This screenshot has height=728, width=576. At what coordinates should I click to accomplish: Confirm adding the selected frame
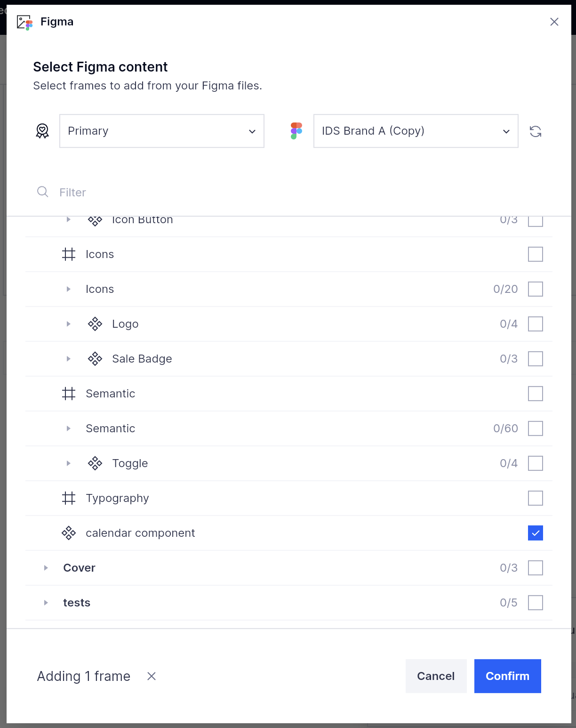(x=507, y=676)
